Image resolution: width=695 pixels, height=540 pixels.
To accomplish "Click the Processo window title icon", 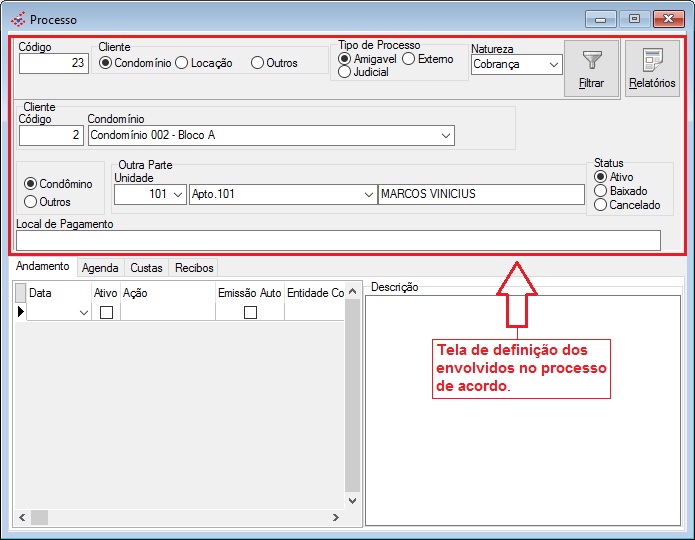I will (18, 19).
